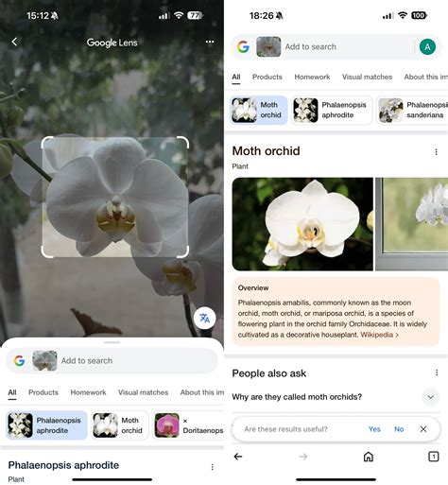This screenshot has width=448, height=485.
Task: Answer No to results useful prompt
Action: point(399,429)
